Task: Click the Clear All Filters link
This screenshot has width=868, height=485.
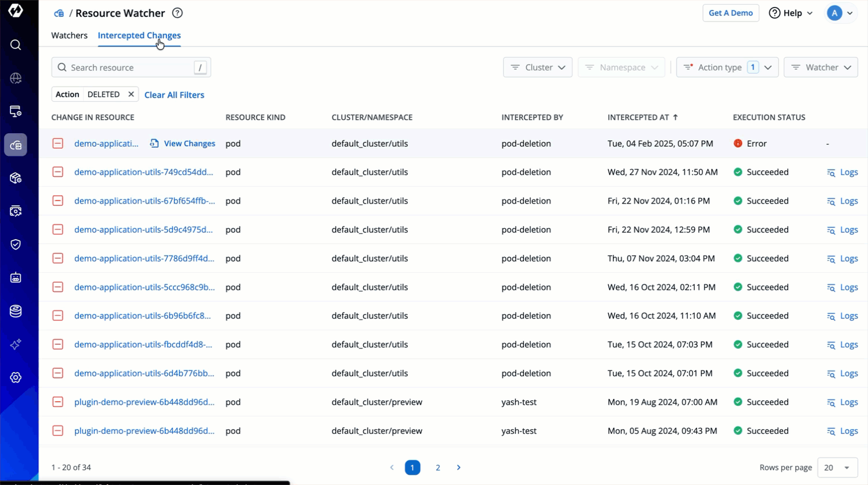Action: tap(174, 95)
